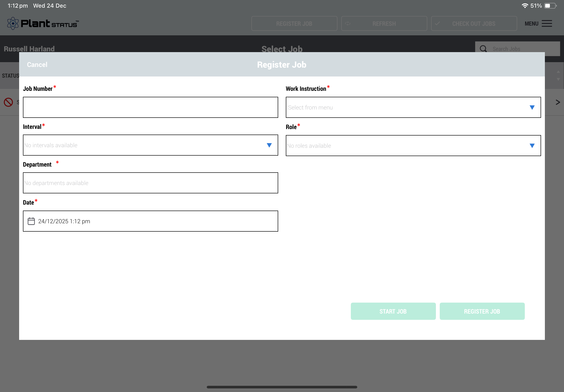Open the hamburger MENU icon
Screen dimensions: 564x392
(547, 24)
